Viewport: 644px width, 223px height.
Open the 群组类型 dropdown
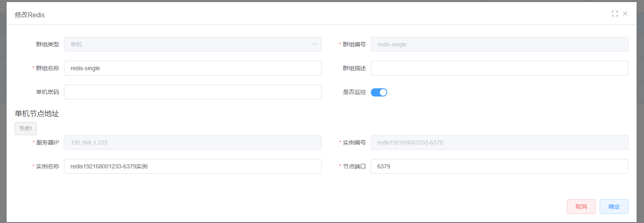pyautogui.click(x=193, y=44)
